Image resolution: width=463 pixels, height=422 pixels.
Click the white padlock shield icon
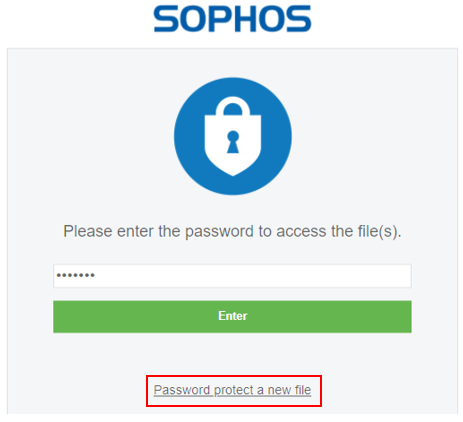coord(233,136)
